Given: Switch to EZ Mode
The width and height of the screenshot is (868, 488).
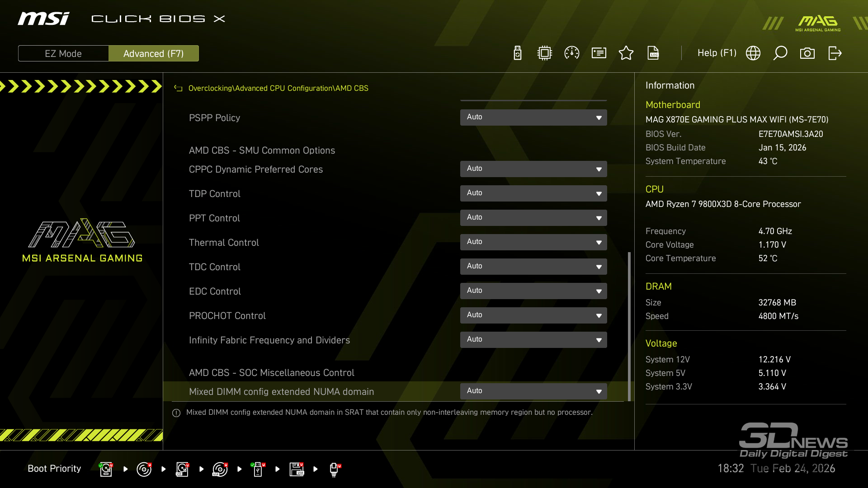Looking at the screenshot, I should [63, 53].
